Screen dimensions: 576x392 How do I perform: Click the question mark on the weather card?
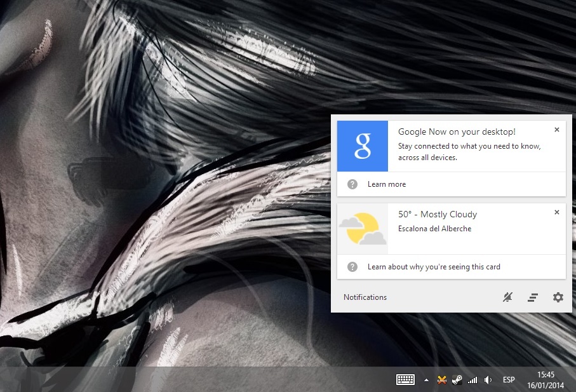352,267
